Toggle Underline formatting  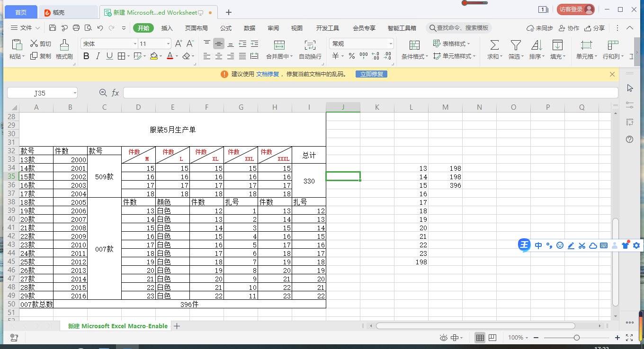109,56
